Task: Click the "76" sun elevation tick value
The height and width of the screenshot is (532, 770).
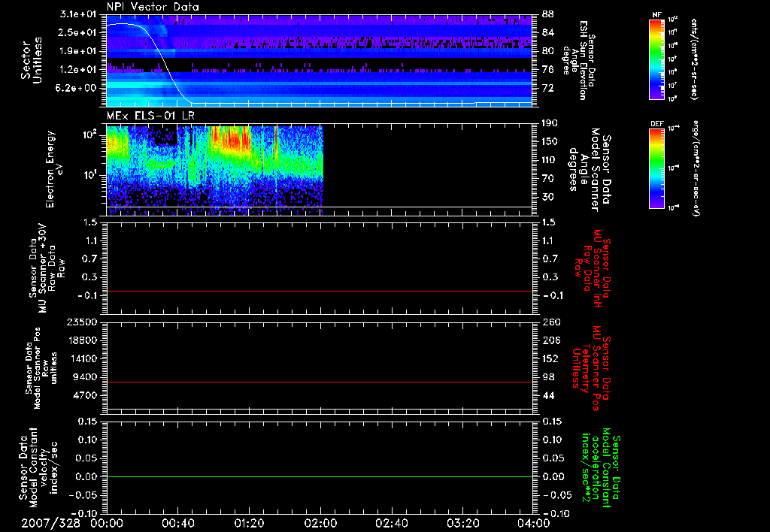Action: pos(548,70)
